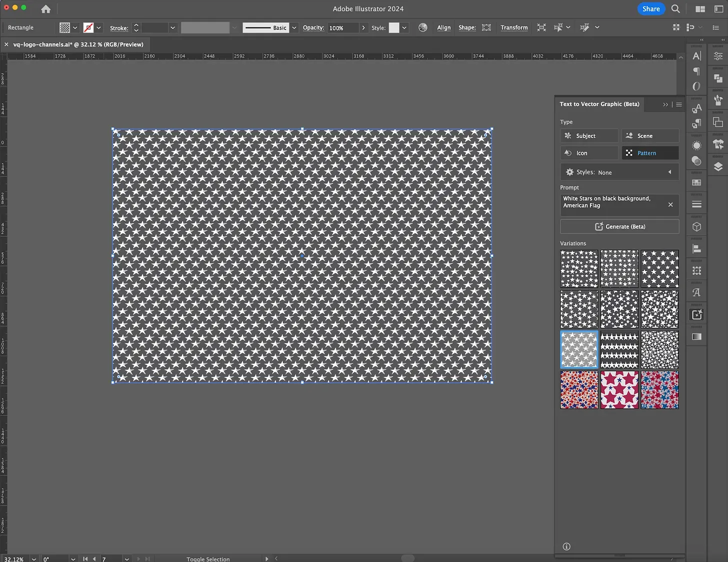Viewport: 728px width, 562px height.
Task: Open the Stroke weight dropdown
Action: click(172, 28)
